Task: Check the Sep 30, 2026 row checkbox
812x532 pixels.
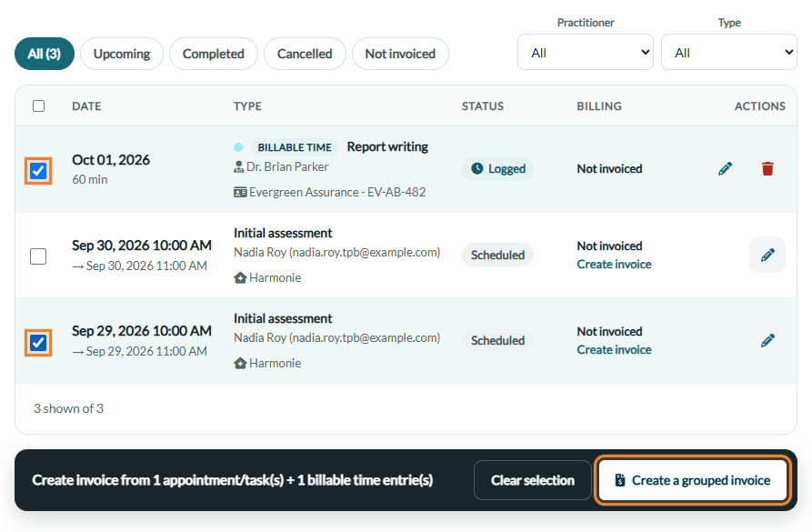Action: 38,256
